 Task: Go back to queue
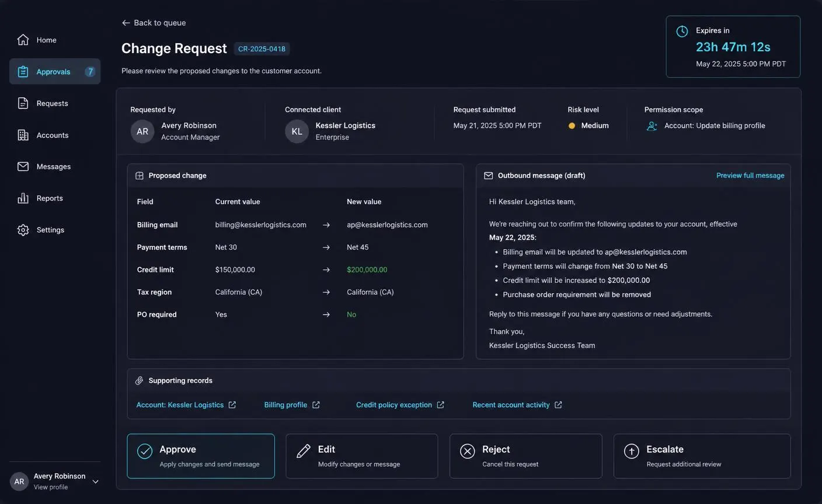154,23
